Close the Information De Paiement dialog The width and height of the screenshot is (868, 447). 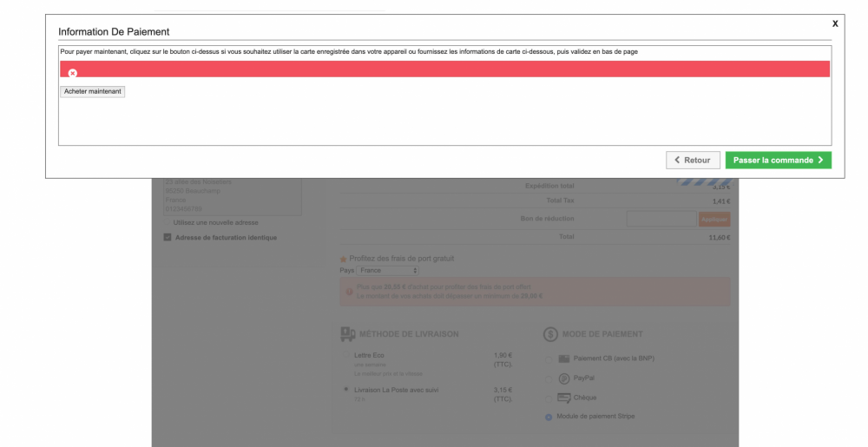[x=835, y=23]
